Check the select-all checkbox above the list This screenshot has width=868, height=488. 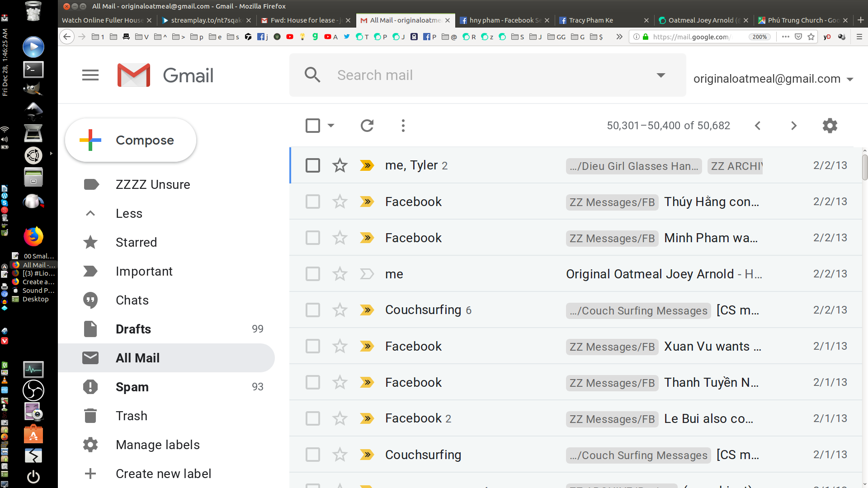[x=312, y=126]
